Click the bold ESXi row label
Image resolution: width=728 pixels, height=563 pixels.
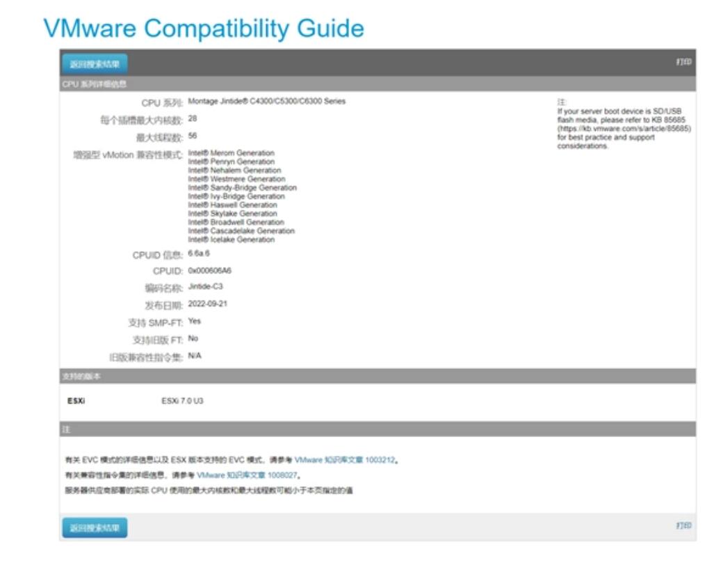(x=76, y=401)
